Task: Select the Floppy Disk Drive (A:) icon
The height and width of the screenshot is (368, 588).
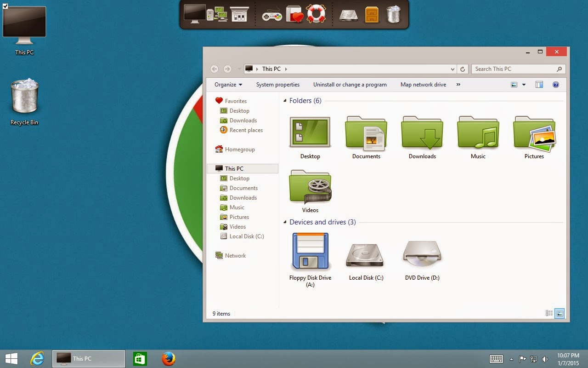Action: 310,251
